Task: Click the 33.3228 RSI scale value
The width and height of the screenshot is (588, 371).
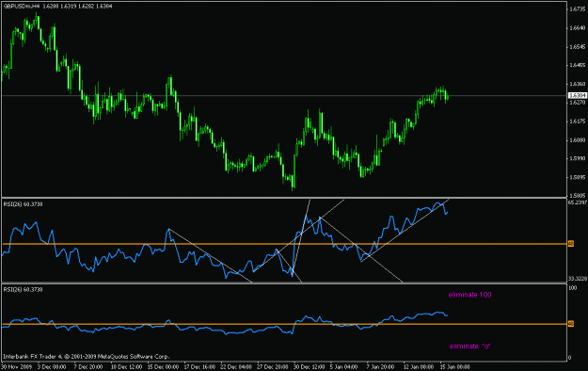Action: coord(578,279)
